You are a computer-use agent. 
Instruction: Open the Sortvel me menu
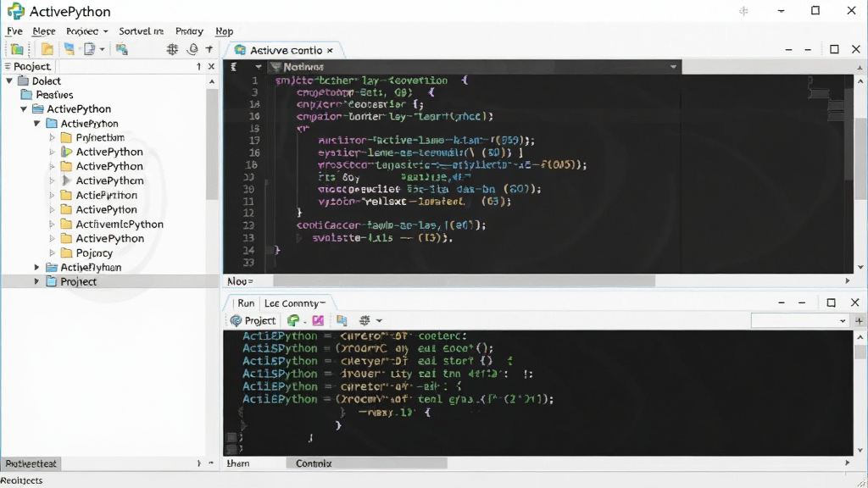click(142, 31)
